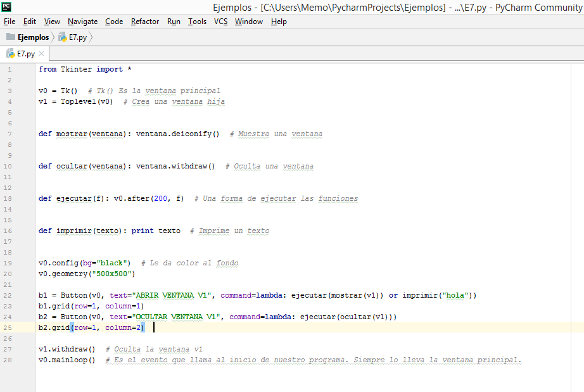Click the Ejemplos breadcrumb label
The width and height of the screenshot is (584, 392).
(x=33, y=37)
